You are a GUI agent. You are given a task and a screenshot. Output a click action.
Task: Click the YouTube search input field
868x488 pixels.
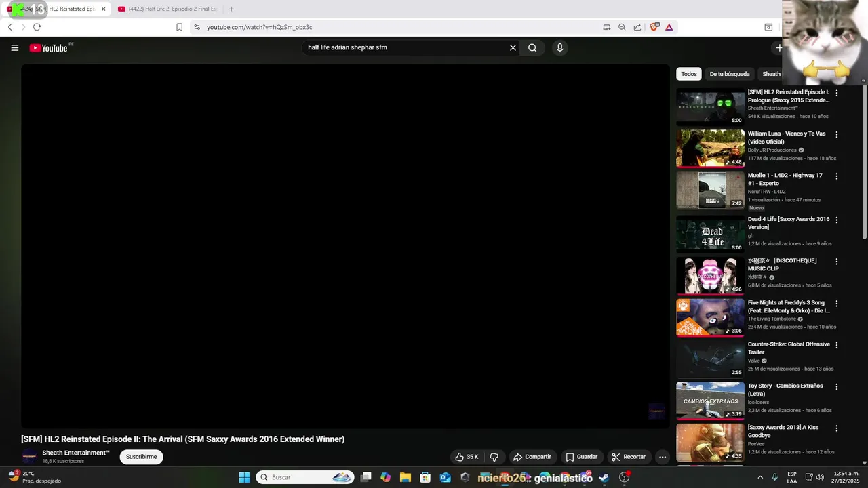pos(406,48)
